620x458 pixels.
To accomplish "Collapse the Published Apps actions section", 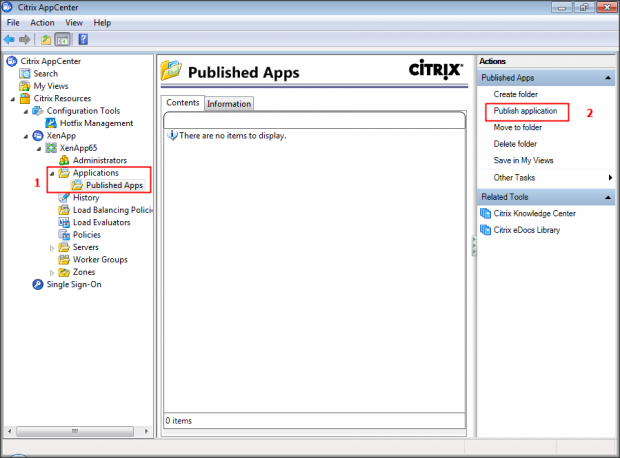I will tap(608, 78).
